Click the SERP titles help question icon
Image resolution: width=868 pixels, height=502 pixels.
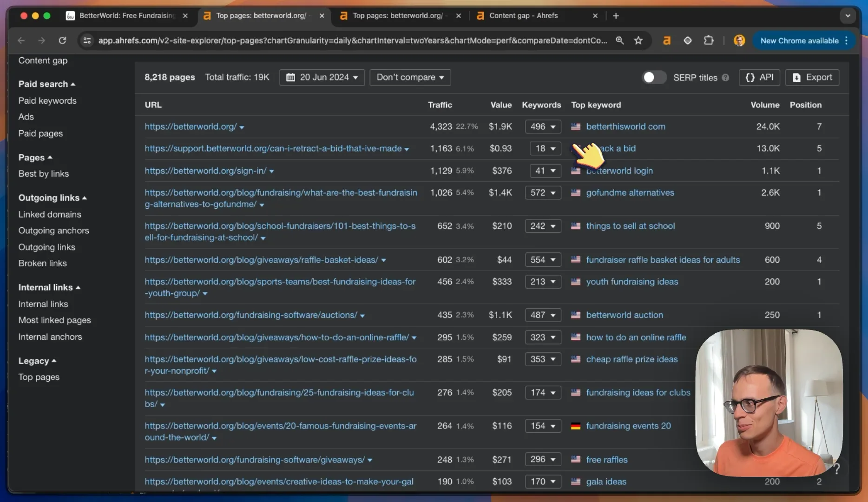pyautogui.click(x=725, y=78)
